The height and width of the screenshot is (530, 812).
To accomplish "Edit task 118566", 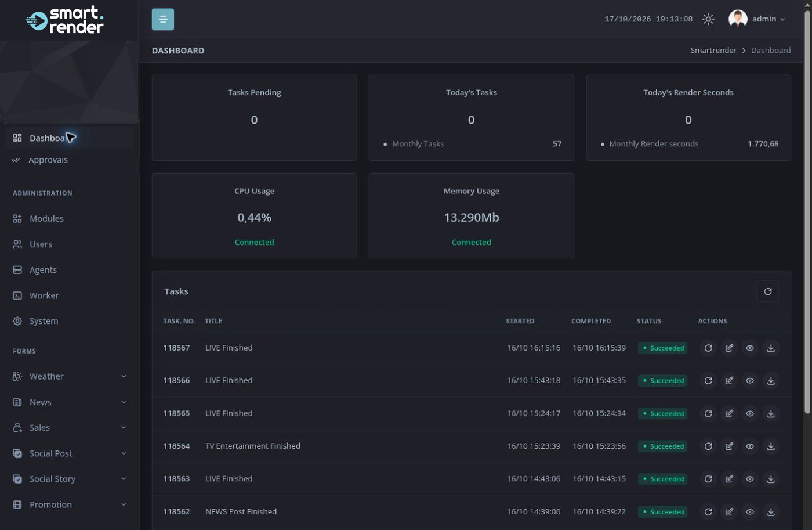I will tap(729, 381).
